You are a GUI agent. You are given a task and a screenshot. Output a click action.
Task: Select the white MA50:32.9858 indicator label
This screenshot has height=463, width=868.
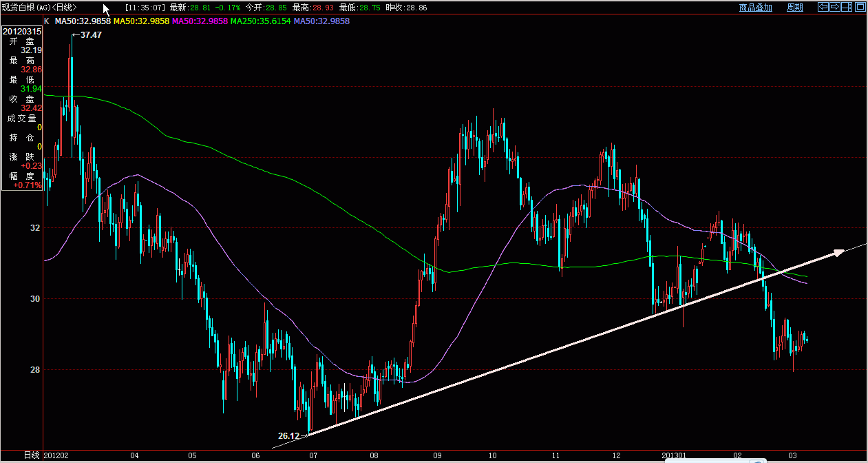point(83,21)
